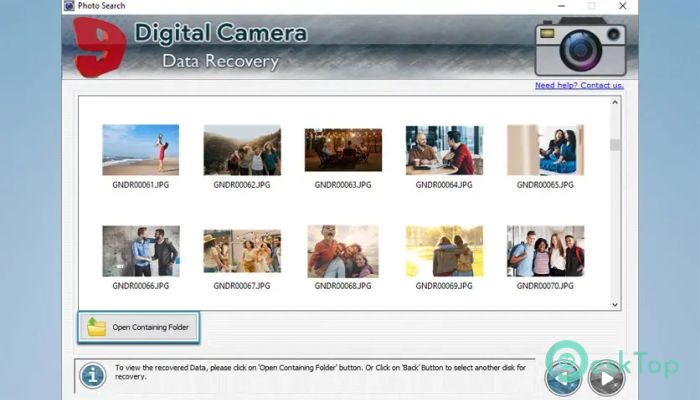The height and width of the screenshot is (400, 700).
Task: Click the round Back arrow button
Action: 563,378
